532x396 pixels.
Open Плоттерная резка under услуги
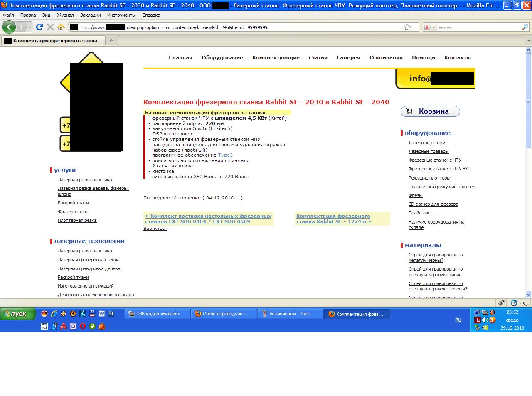(x=77, y=220)
